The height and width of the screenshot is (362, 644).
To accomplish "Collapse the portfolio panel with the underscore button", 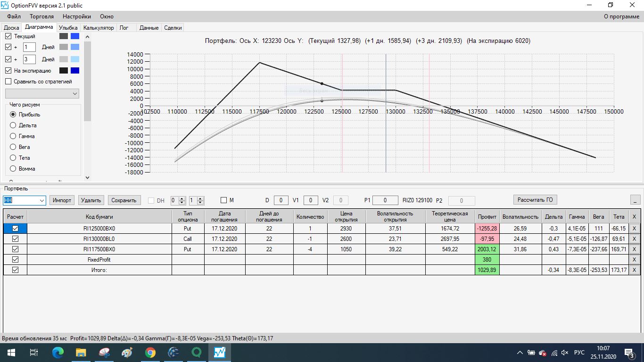I will 636,200.
